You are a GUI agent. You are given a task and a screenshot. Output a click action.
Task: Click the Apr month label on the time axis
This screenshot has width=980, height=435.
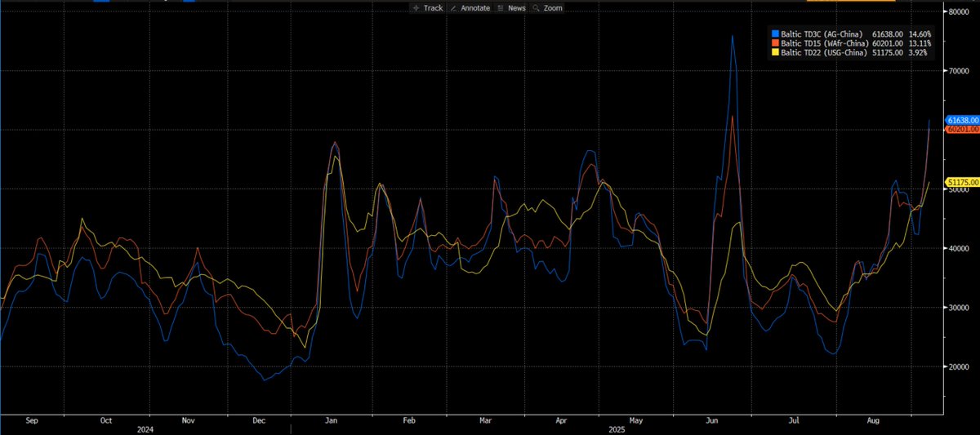tap(561, 420)
